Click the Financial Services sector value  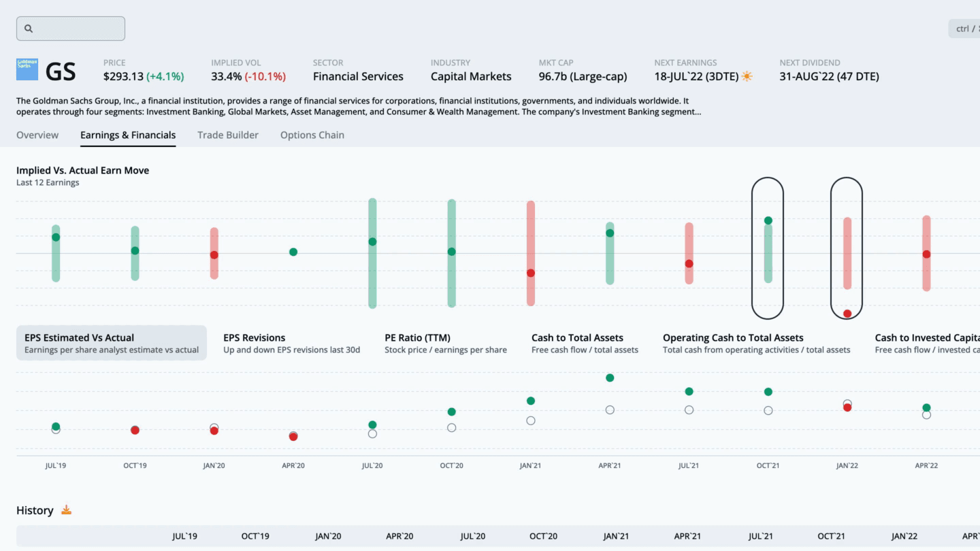coord(358,76)
